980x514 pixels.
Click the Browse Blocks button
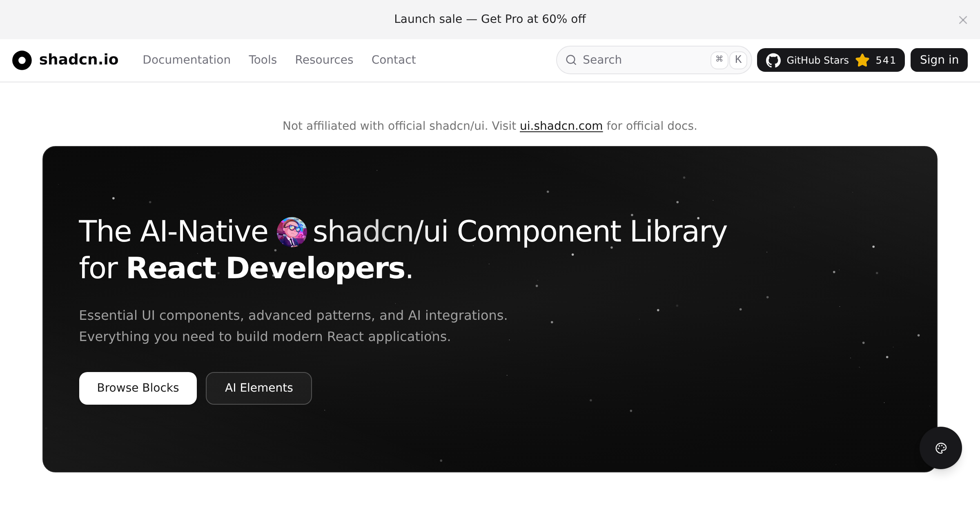point(138,388)
